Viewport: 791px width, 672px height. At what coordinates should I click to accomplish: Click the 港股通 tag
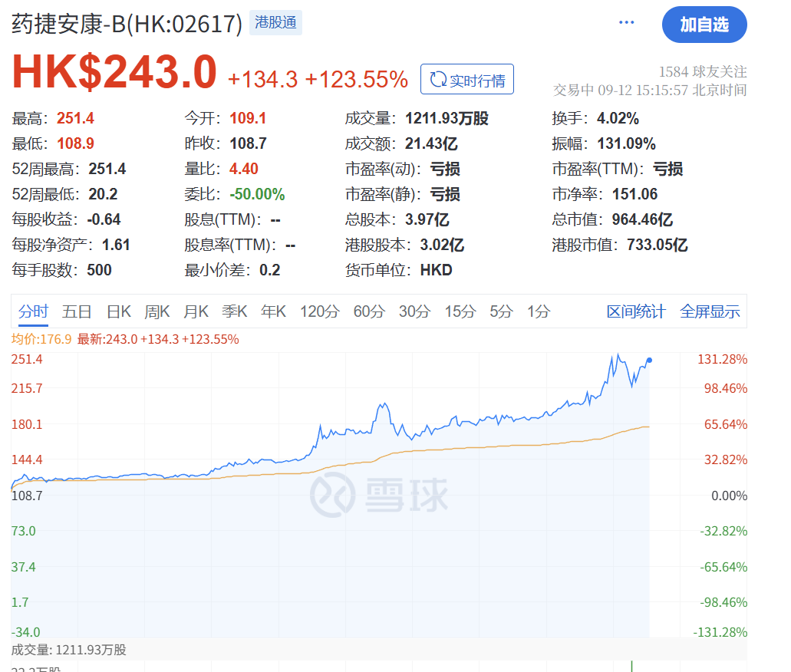[275, 23]
